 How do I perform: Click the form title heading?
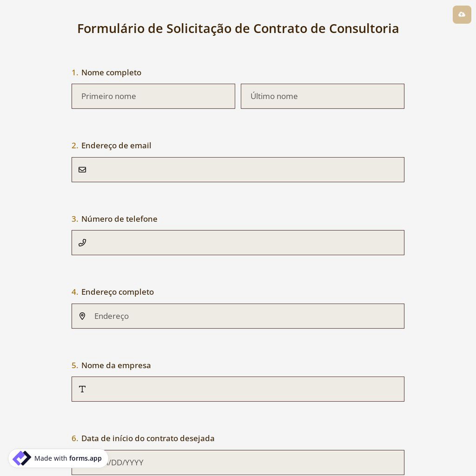[238, 29]
